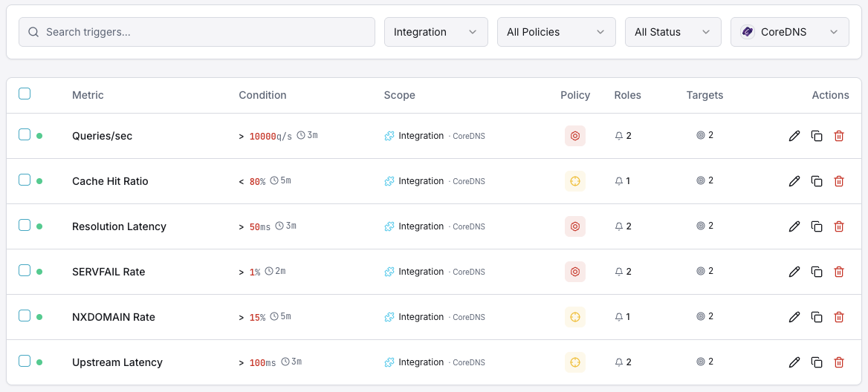Click the NXDOMAIN Rate metric name
The height and width of the screenshot is (392, 868).
[114, 317]
